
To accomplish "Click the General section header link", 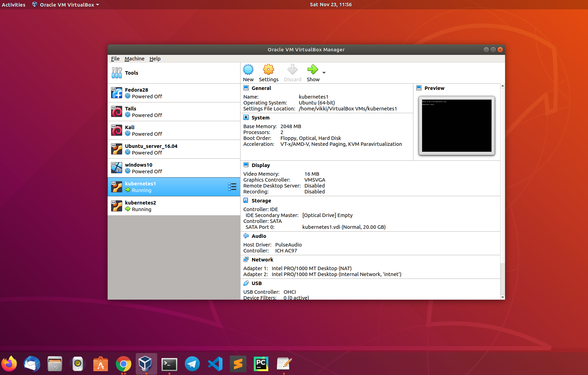I will click(261, 88).
